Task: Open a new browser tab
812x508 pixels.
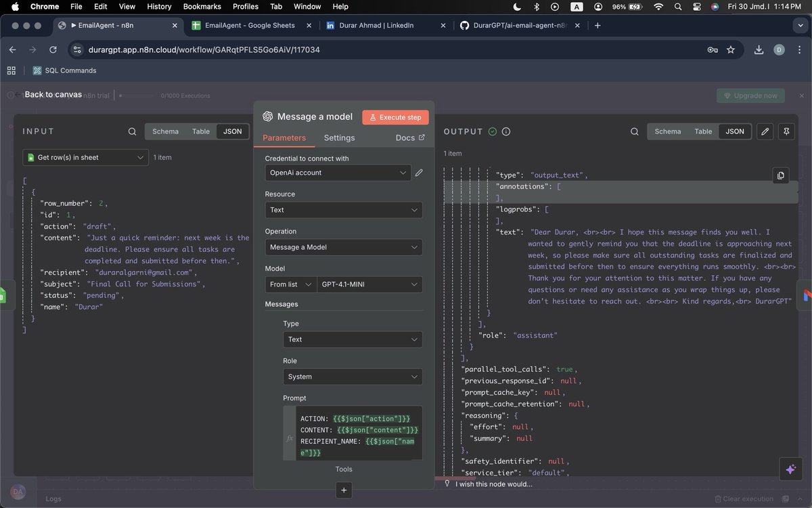Action: click(x=597, y=25)
